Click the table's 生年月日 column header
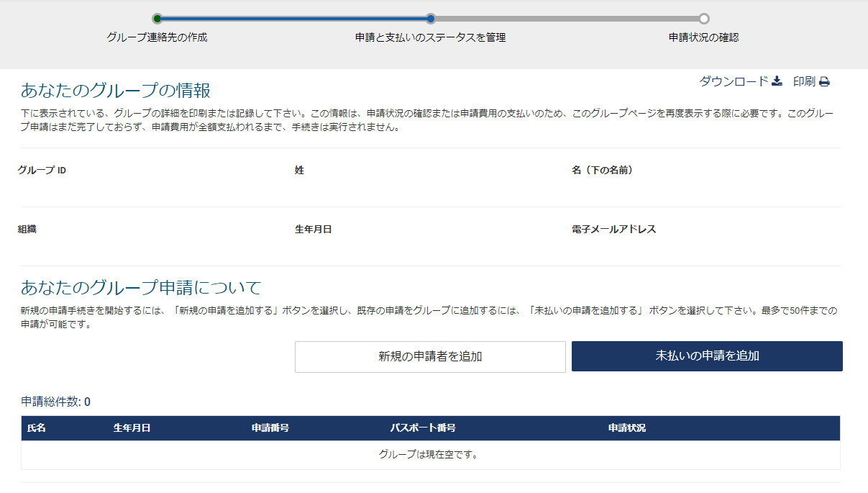The image size is (868, 493). pos(132,428)
